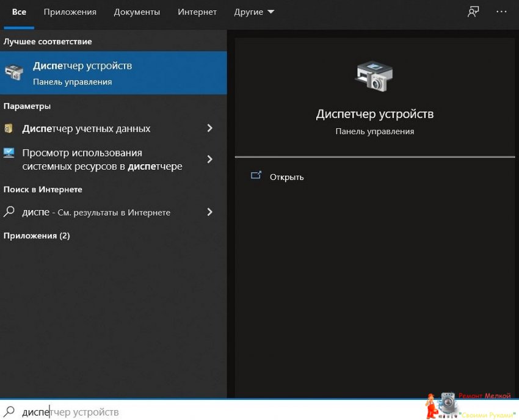This screenshot has width=519, height=420.
Task: Click the Credential Manager icon (Диспетчер учетных данных)
Action: (x=9, y=129)
